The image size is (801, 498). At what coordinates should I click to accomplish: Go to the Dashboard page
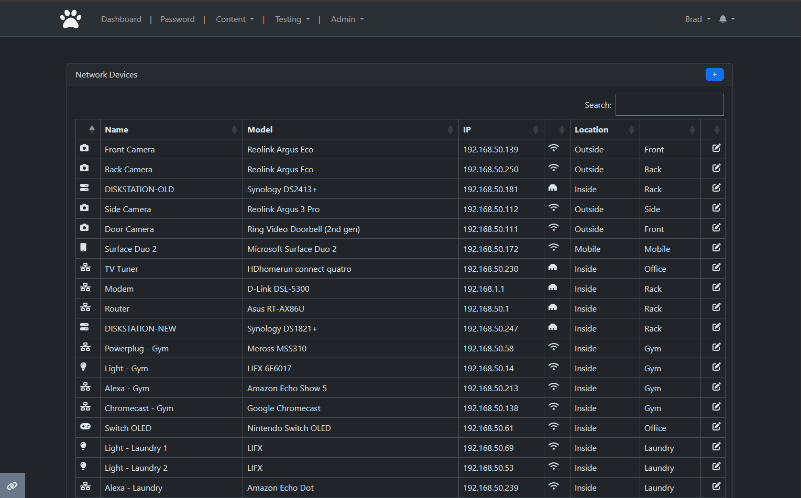pyautogui.click(x=121, y=19)
